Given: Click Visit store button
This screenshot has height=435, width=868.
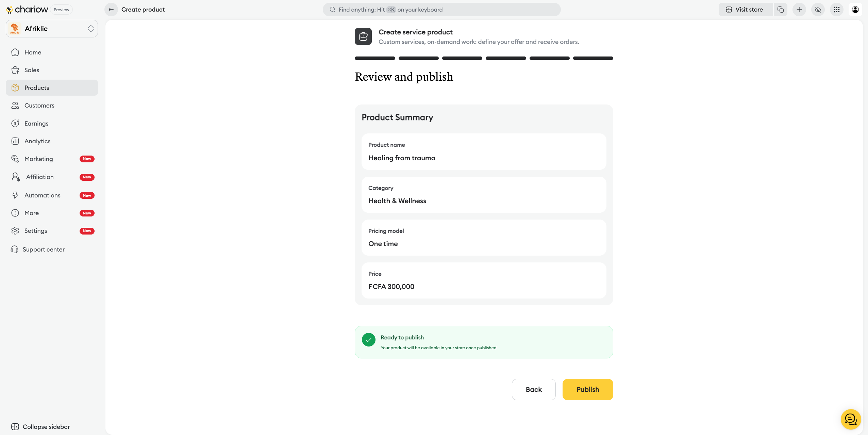Looking at the screenshot, I should (x=746, y=10).
